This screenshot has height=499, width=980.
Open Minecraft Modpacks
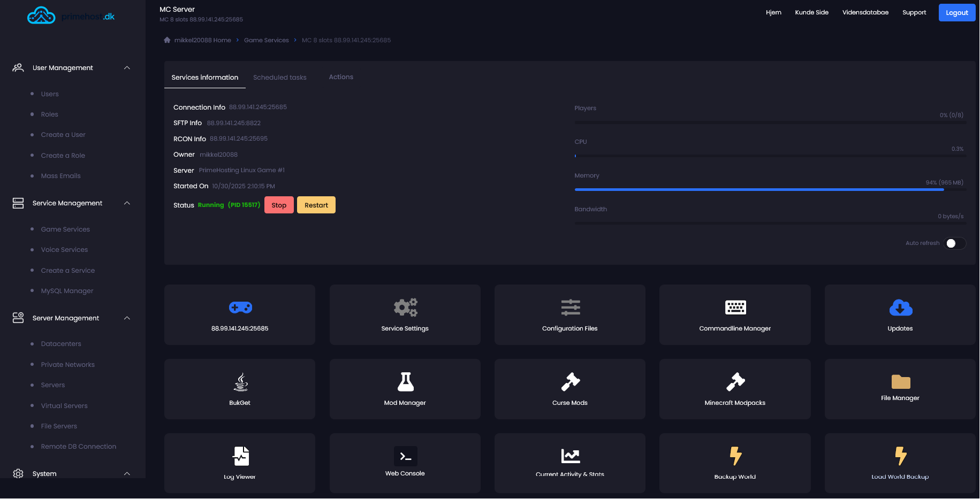(x=735, y=389)
